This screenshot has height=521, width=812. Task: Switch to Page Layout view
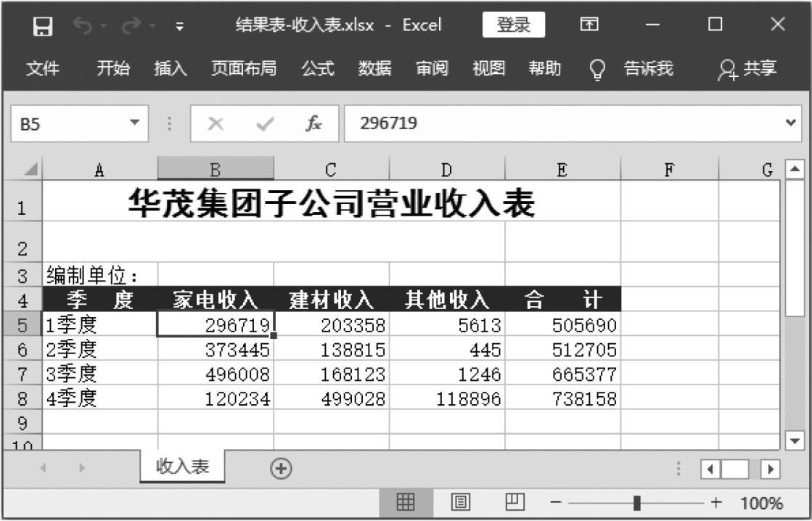[x=459, y=502]
